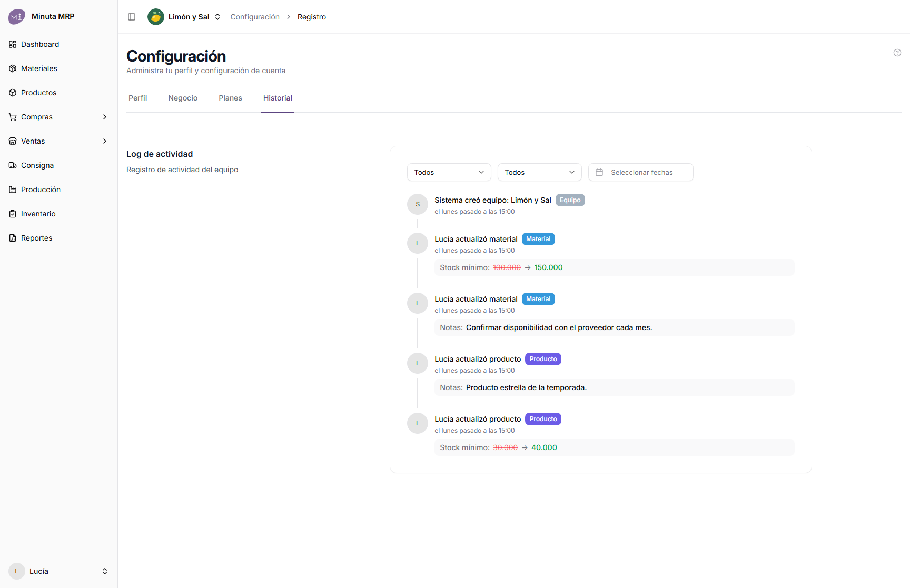Click the Ventas store icon

(13, 141)
